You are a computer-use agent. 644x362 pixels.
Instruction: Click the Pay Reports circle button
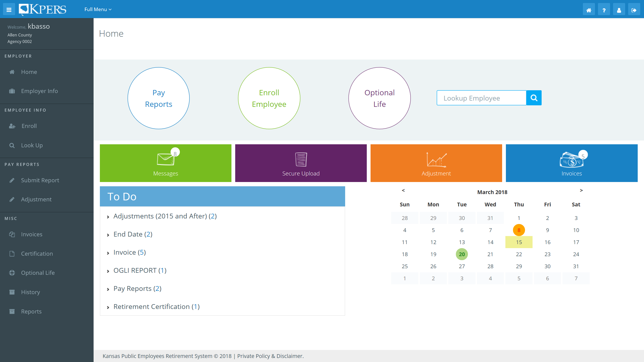[x=158, y=98]
